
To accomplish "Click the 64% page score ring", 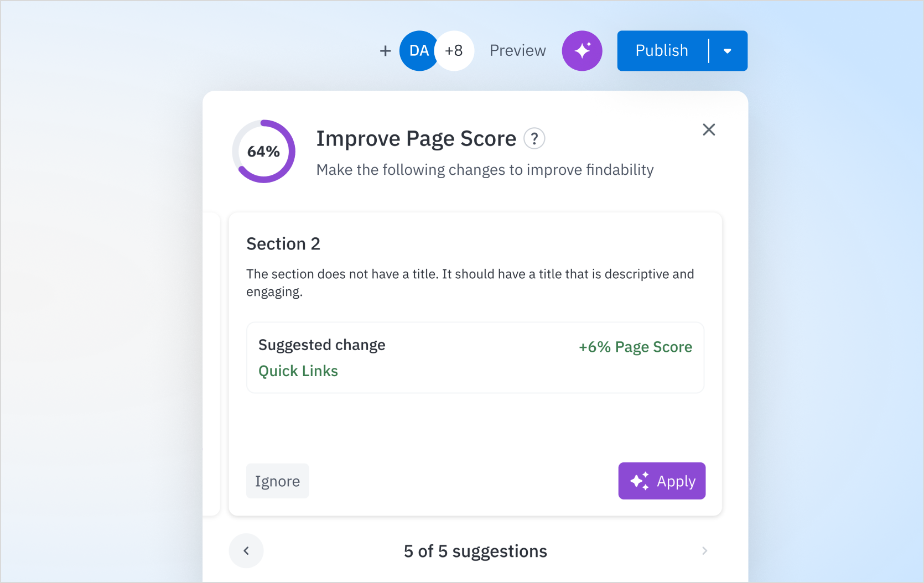I will [x=264, y=152].
